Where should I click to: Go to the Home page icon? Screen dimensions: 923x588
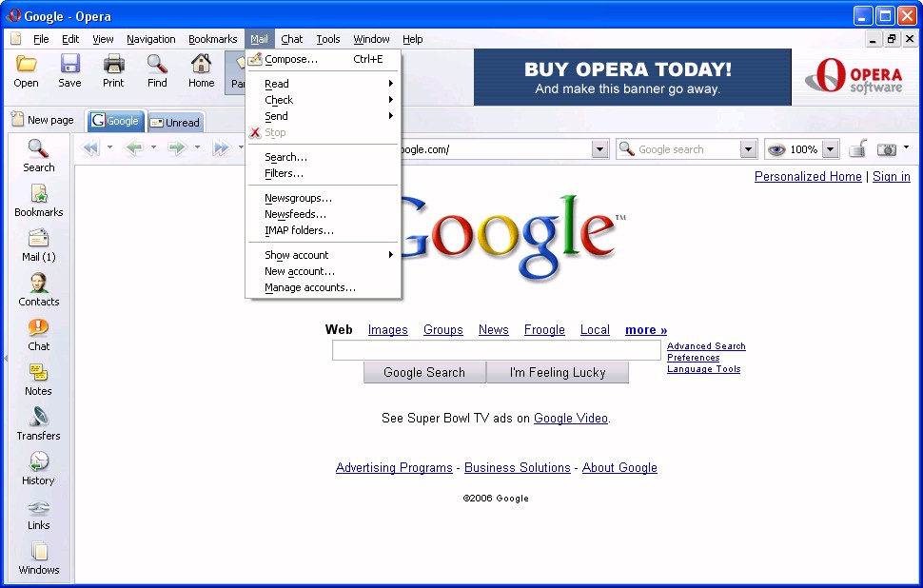[x=201, y=70]
